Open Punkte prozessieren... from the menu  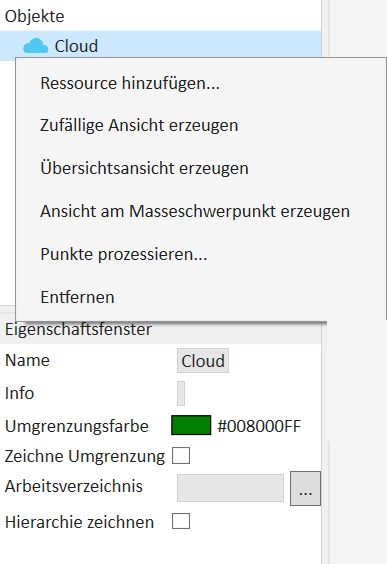pyautogui.click(x=124, y=254)
